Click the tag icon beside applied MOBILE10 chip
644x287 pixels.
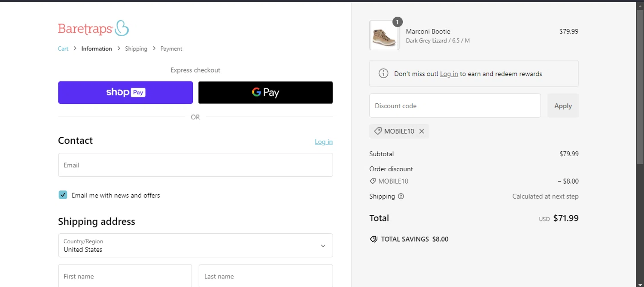pyautogui.click(x=378, y=131)
